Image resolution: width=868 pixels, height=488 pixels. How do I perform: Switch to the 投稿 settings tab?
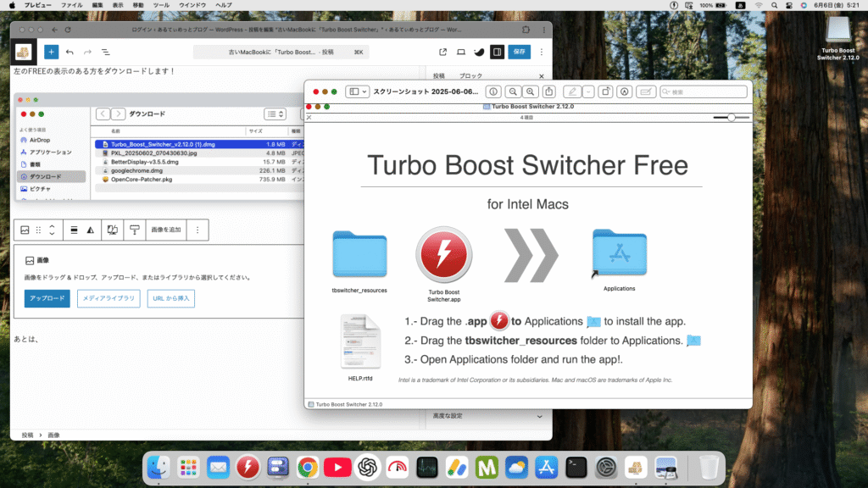tap(438, 75)
